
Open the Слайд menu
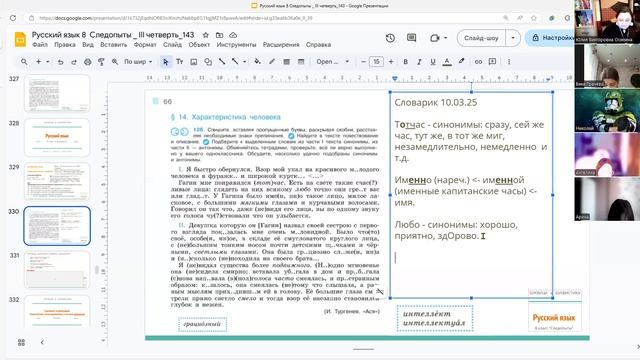pyautogui.click(x=172, y=45)
